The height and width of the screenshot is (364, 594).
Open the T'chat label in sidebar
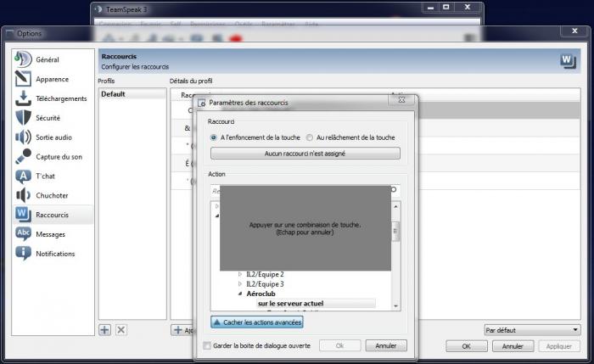[45, 176]
